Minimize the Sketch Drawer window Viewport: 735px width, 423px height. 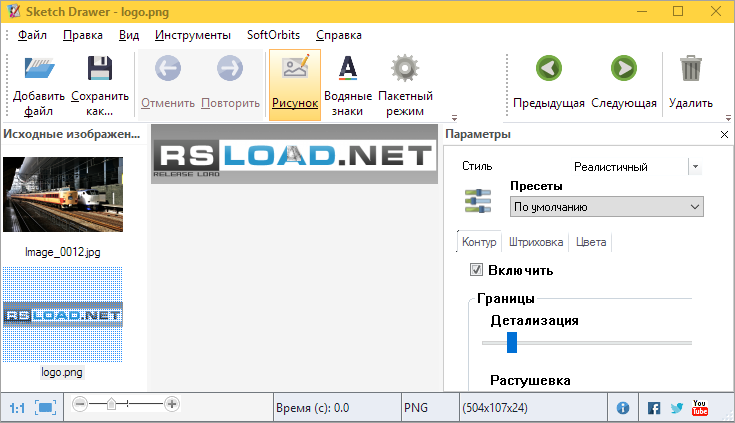[x=642, y=11]
